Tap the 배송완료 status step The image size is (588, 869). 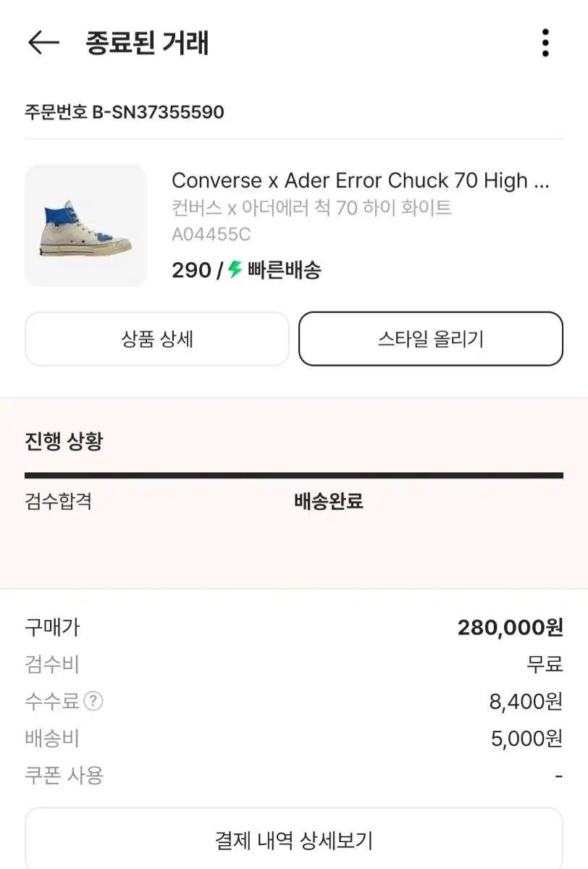pyautogui.click(x=329, y=501)
